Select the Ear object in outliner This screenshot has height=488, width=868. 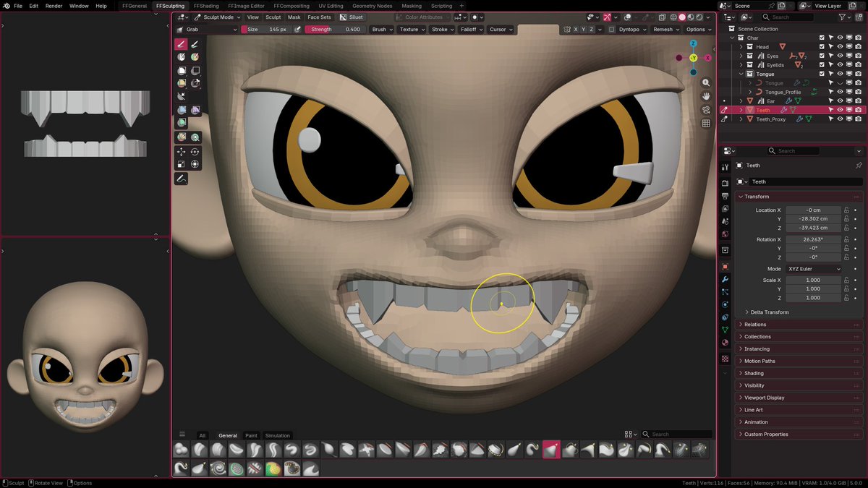771,101
